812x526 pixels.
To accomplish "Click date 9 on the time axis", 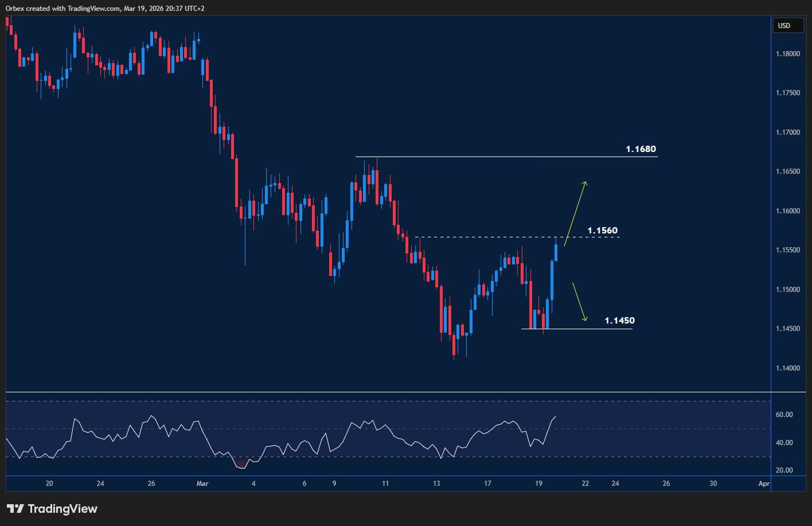I will pos(334,484).
